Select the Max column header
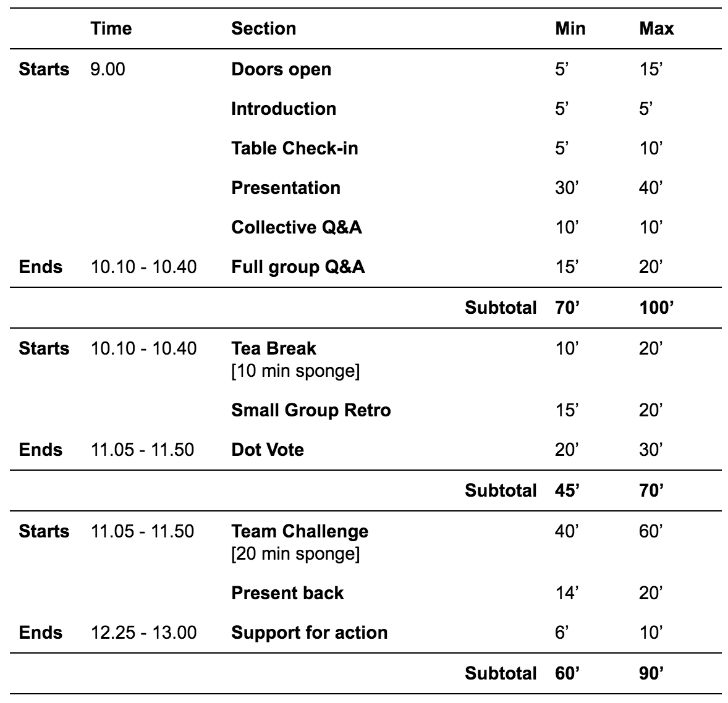728x703 pixels. (x=656, y=29)
